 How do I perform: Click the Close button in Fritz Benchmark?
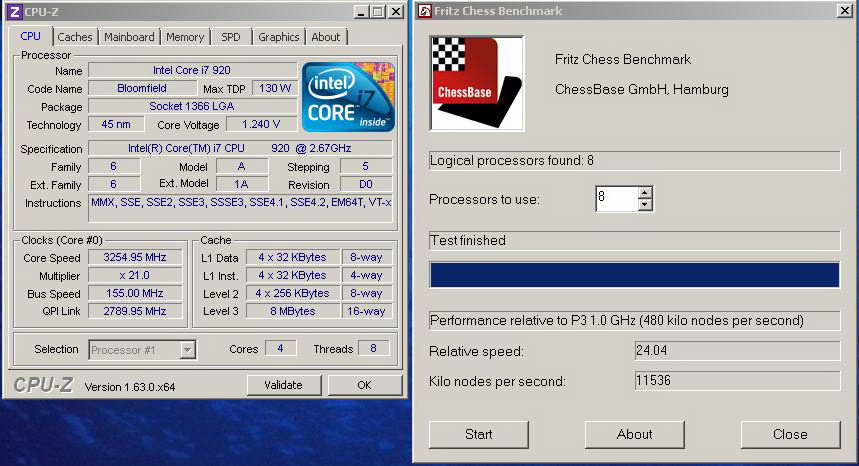coord(790,435)
